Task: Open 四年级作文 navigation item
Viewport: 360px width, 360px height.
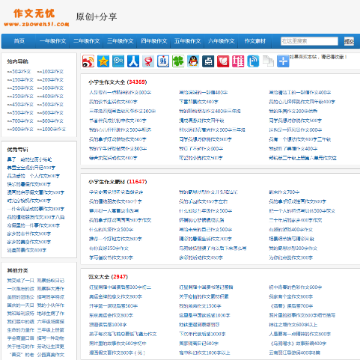Action: 154,41
